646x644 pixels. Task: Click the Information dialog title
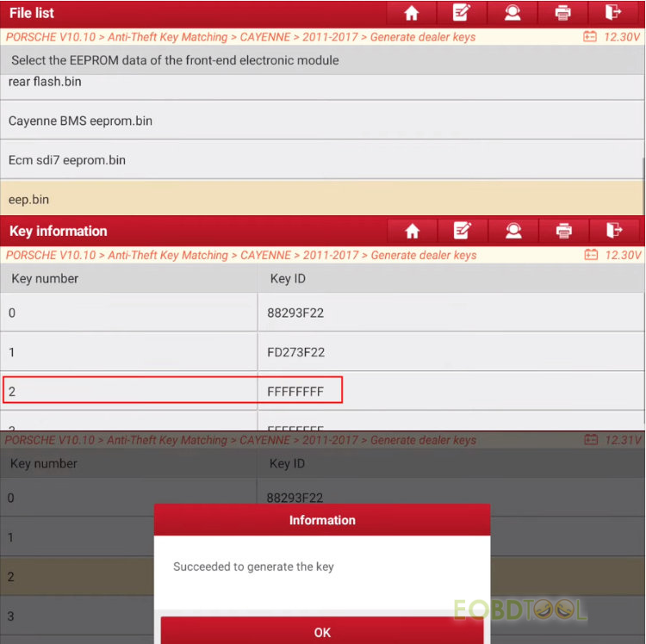(322, 520)
